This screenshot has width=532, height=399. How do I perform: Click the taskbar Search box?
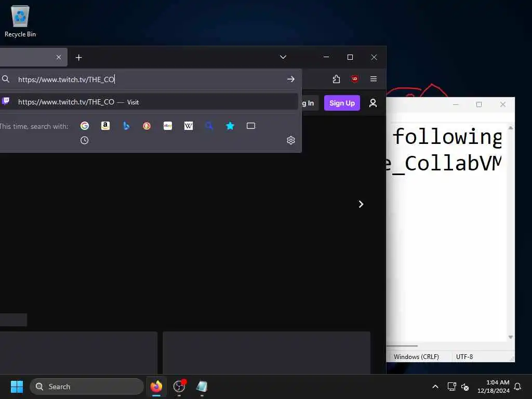[87, 387]
